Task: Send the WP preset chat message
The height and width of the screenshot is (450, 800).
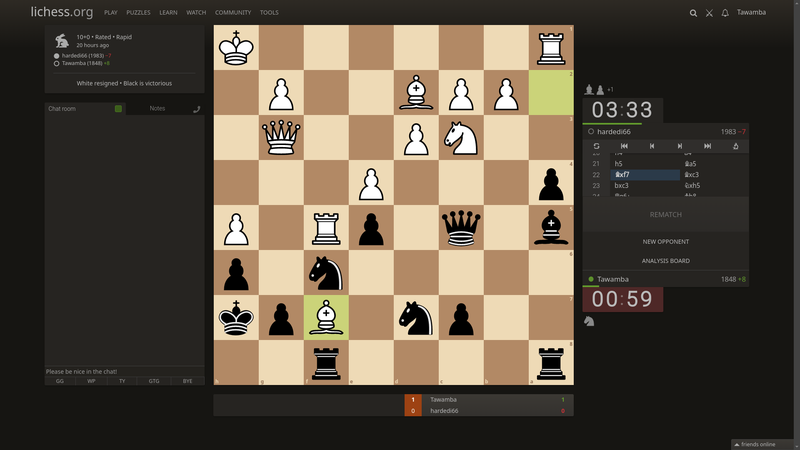Action: [x=91, y=381]
